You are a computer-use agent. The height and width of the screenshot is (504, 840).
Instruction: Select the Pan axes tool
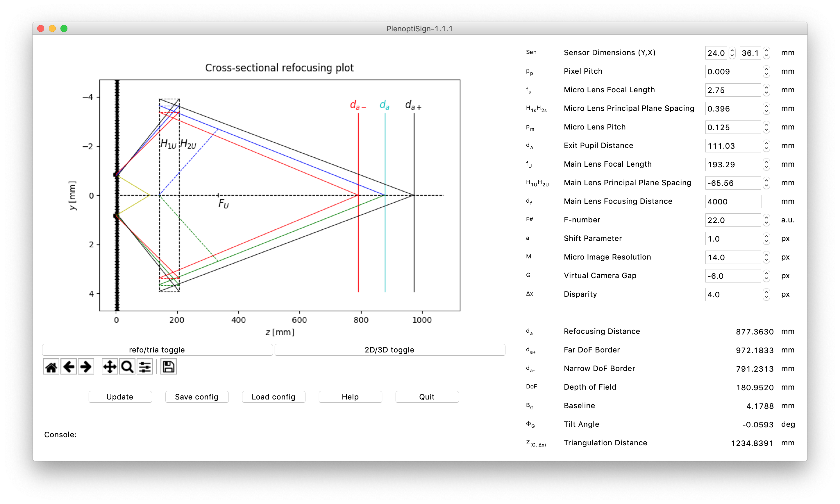pyautogui.click(x=110, y=367)
